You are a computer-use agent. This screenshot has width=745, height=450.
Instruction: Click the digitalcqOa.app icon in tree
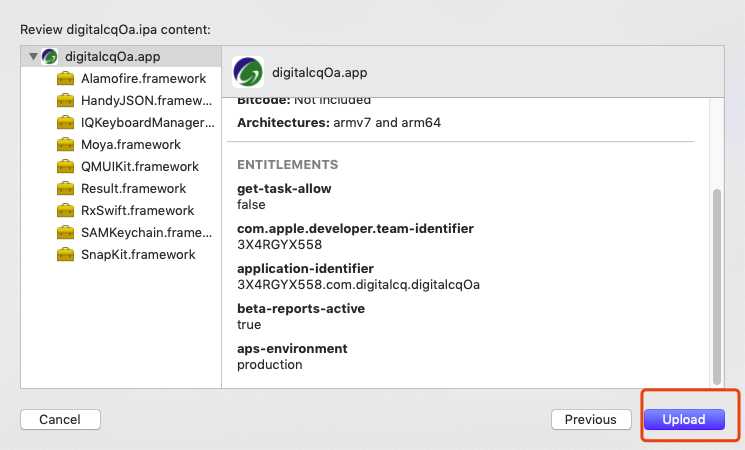click(49, 57)
